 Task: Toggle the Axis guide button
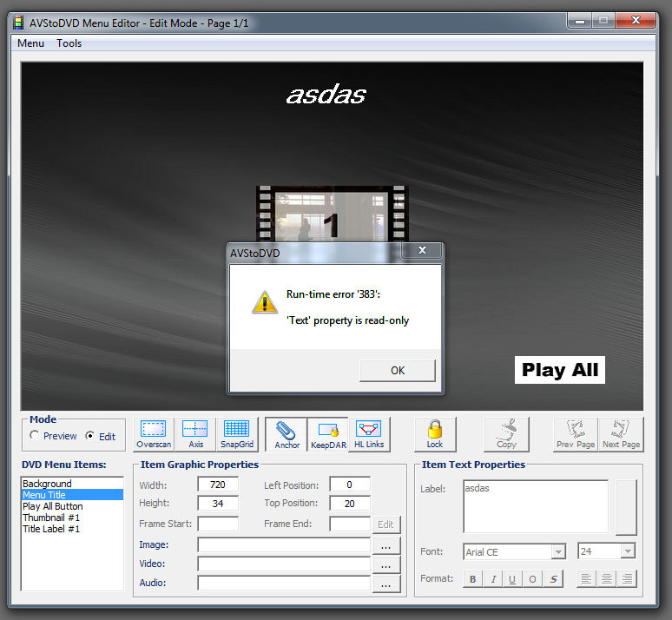point(195,434)
